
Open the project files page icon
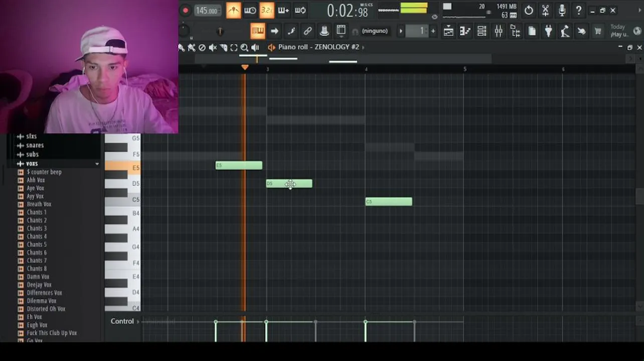coord(532,32)
